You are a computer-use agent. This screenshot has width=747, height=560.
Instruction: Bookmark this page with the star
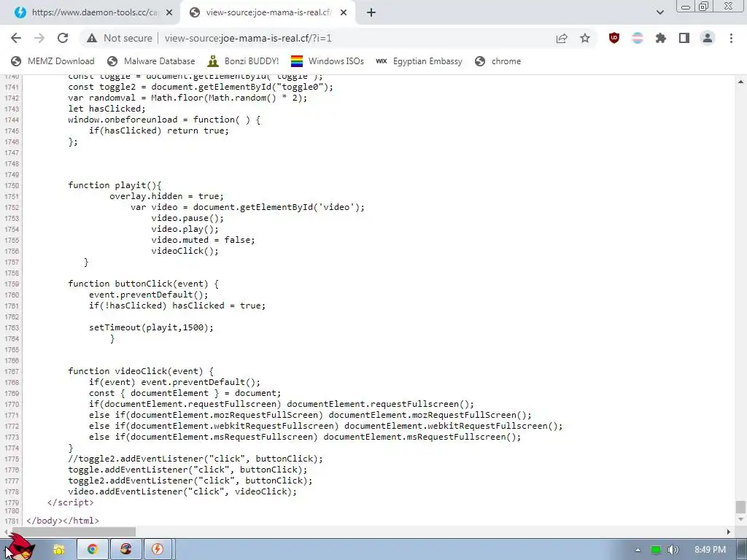click(x=585, y=38)
